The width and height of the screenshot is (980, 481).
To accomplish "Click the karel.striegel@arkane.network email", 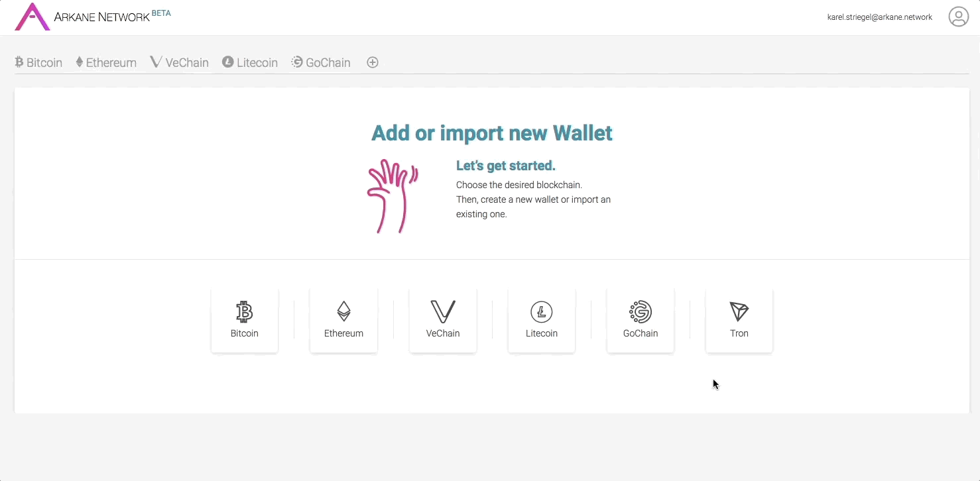I will click(880, 17).
